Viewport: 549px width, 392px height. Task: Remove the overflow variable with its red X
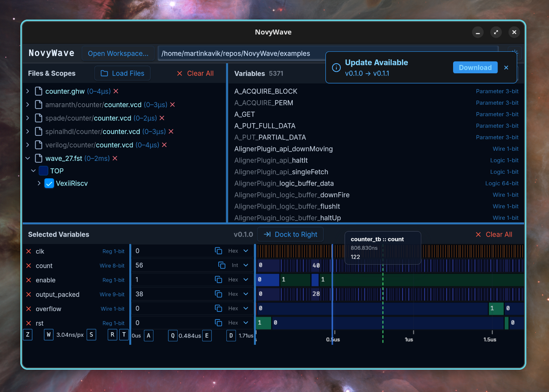(28, 308)
